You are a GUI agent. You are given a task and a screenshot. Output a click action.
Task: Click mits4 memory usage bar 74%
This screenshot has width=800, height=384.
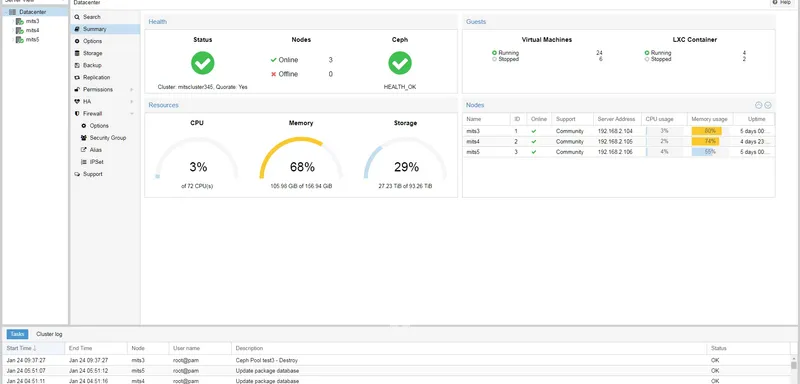[710, 142]
